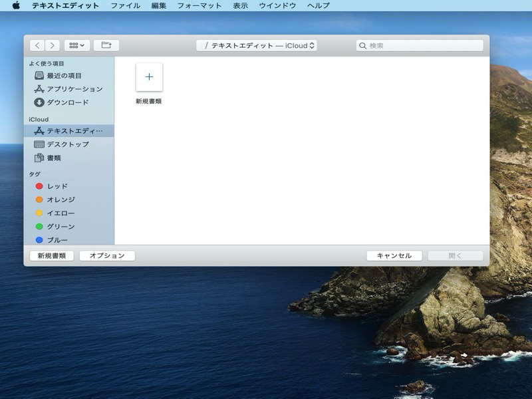The width and height of the screenshot is (532, 399).
Task: Open ダウンロード folder in sidebar
Action: pos(67,102)
